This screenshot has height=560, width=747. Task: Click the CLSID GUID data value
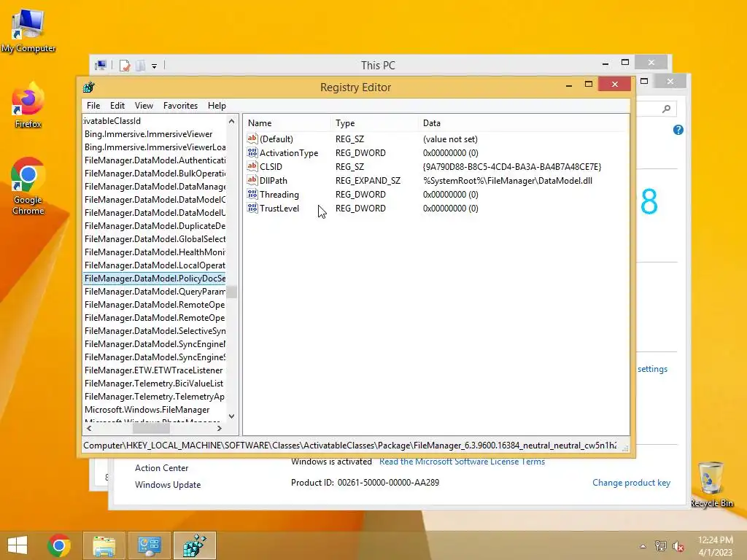pyautogui.click(x=511, y=167)
